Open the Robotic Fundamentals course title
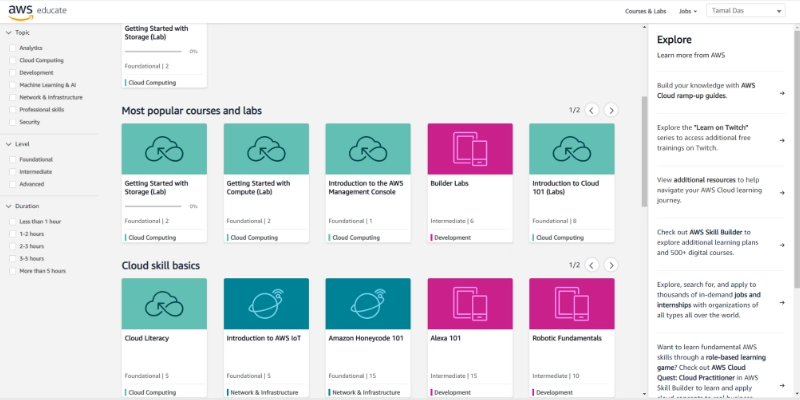800x400 pixels. (x=567, y=338)
